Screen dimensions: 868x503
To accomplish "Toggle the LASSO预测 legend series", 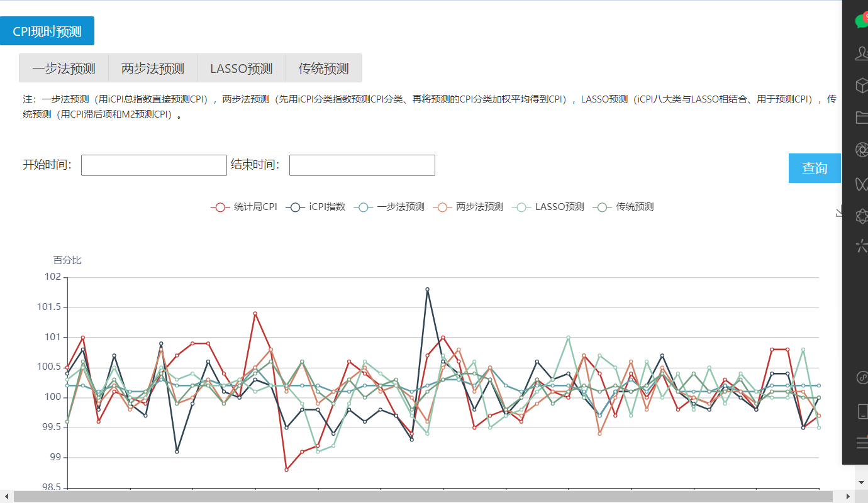I will pos(548,207).
